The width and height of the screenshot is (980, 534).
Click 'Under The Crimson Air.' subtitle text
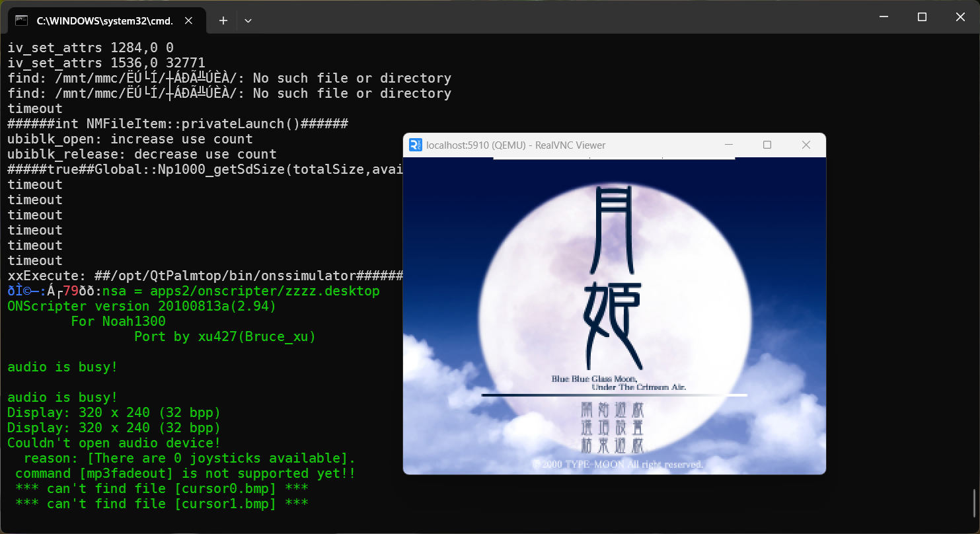639,387
